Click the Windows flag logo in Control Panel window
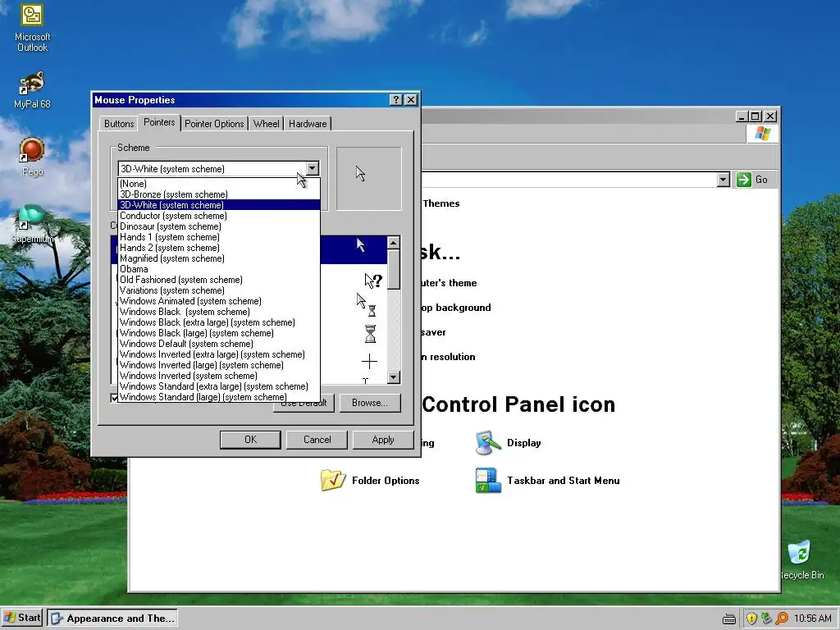This screenshot has width=840, height=630. click(762, 134)
